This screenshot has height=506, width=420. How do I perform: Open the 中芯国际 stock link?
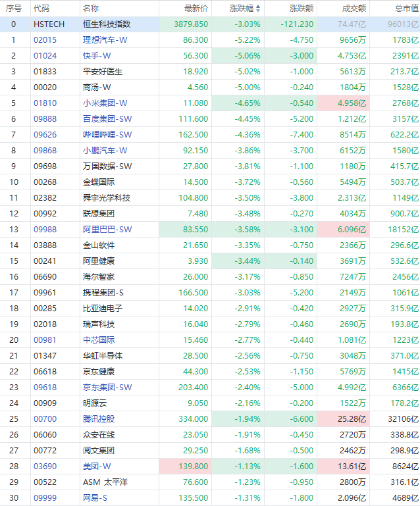point(99,340)
